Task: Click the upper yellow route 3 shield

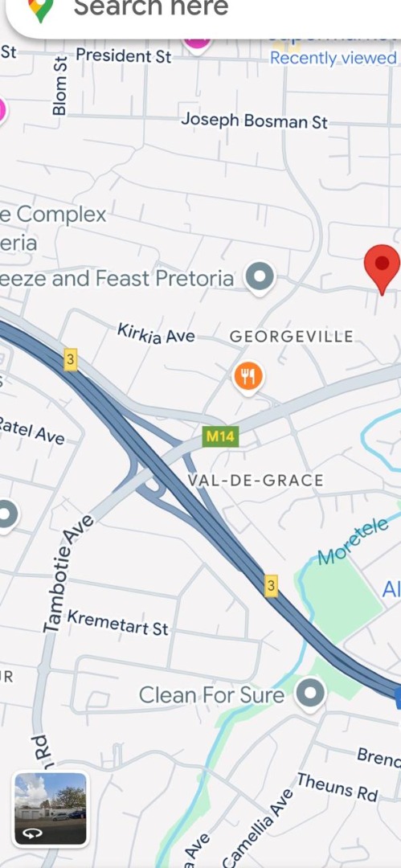Action: (x=70, y=360)
